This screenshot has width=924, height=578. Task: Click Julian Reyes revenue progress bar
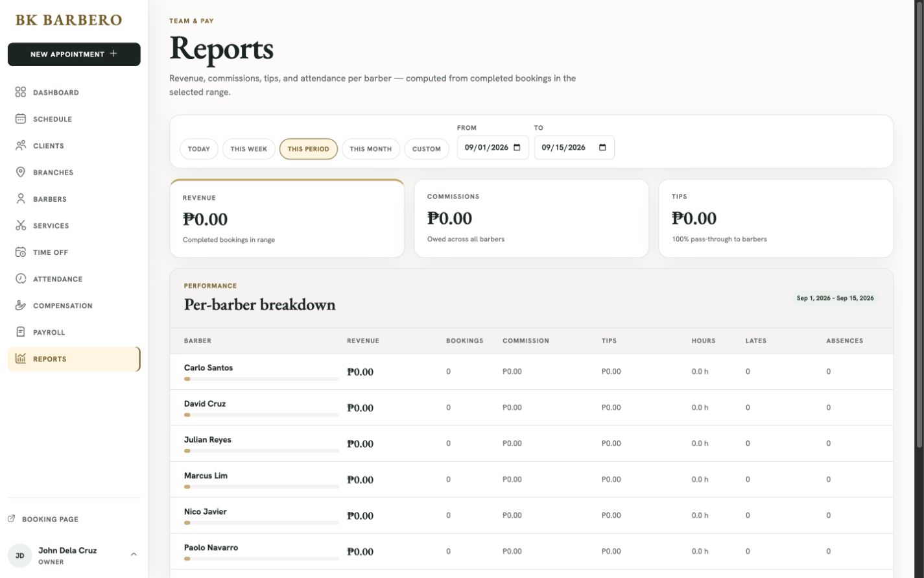point(261,451)
